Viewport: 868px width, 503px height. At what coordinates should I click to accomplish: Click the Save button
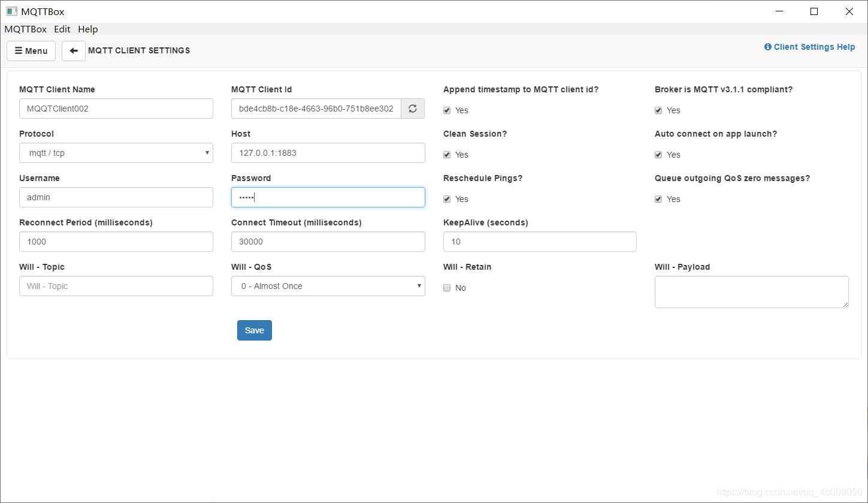pyautogui.click(x=255, y=330)
